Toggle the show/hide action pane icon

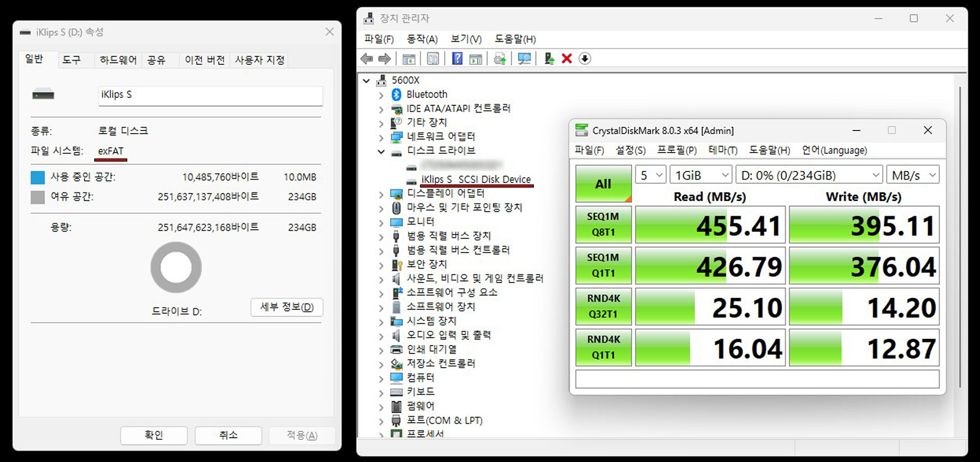pos(475,59)
